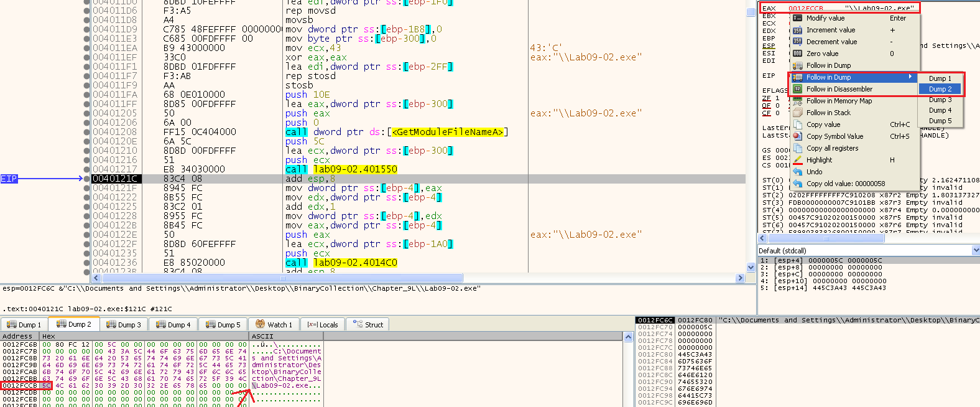Switch to the Dump 3 tab
The height and width of the screenshot is (407, 980).
[x=123, y=324]
